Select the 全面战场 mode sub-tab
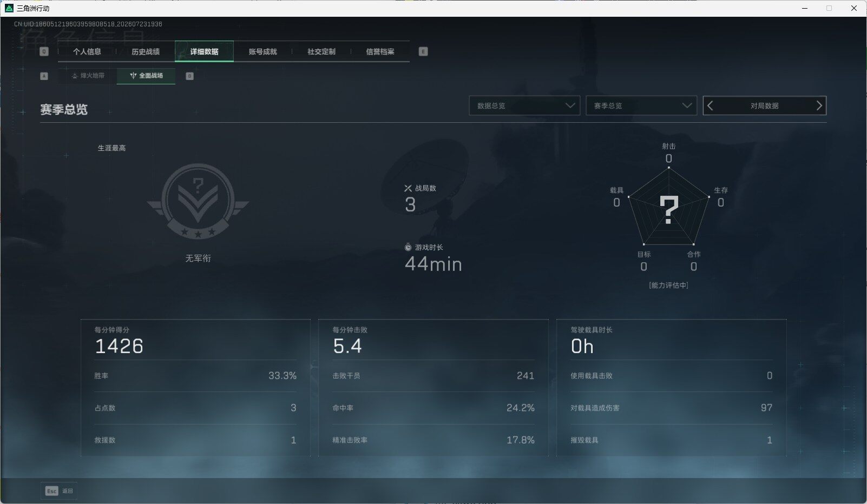The height and width of the screenshot is (504, 867). [x=146, y=76]
